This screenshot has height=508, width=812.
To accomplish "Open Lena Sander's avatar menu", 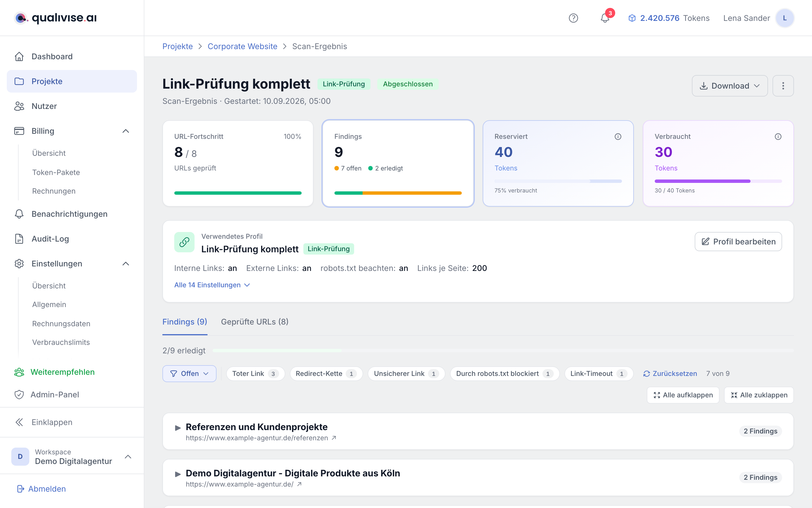I will (x=784, y=18).
